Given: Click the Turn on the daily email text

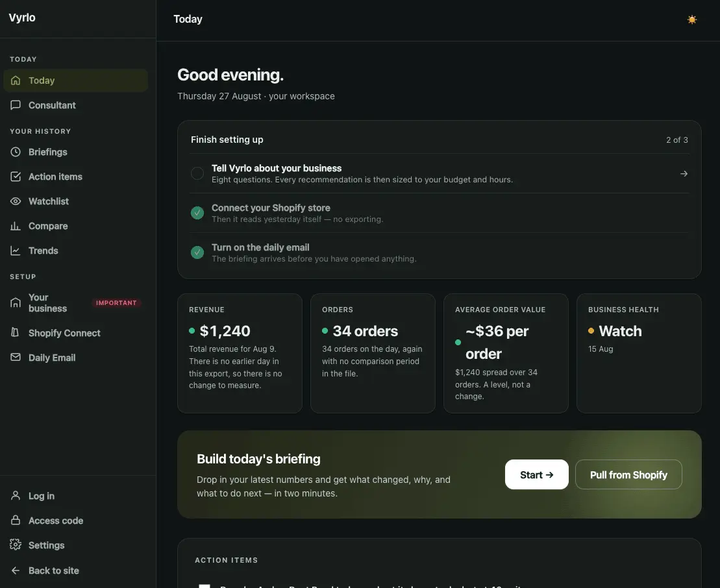Looking at the screenshot, I should tap(260, 247).
